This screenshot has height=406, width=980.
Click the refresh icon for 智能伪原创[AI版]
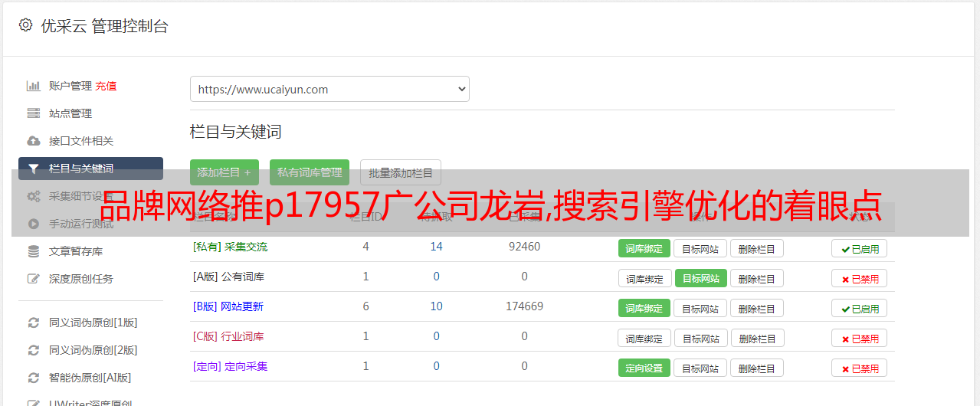(x=33, y=378)
